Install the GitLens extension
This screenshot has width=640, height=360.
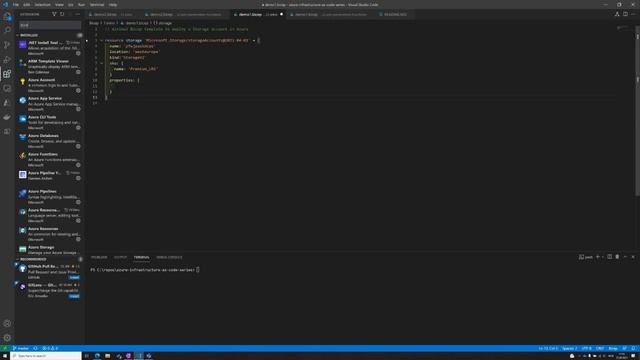(74, 296)
